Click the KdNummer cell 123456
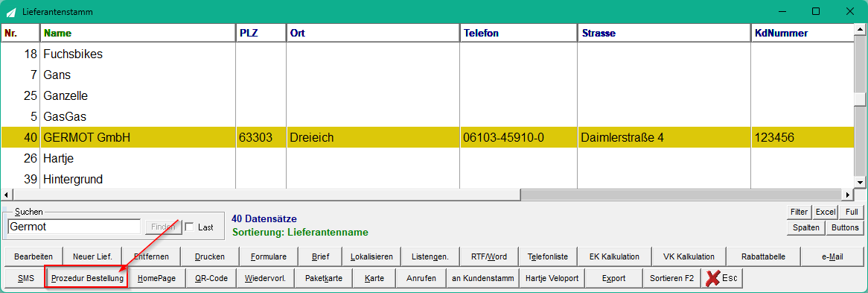This screenshot has height=293, width=868. point(802,137)
